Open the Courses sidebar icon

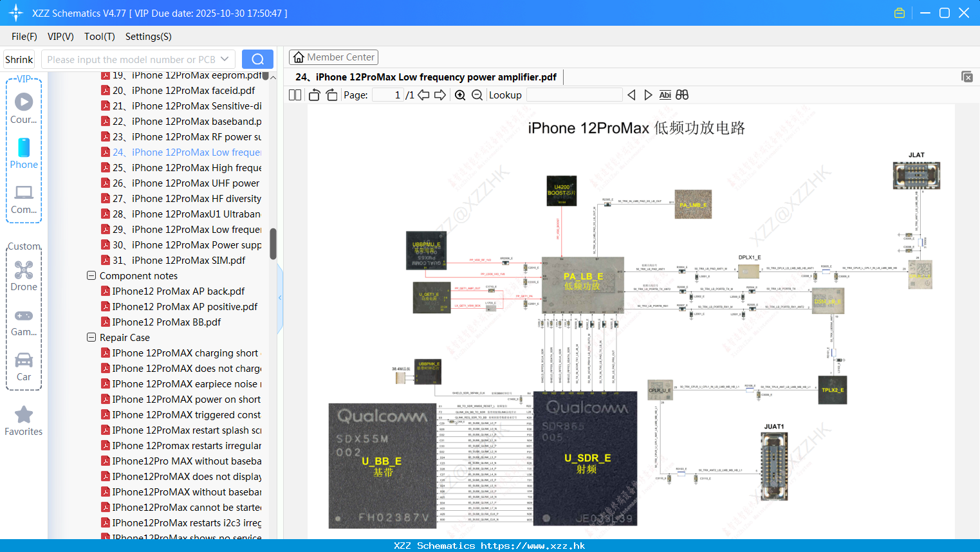[x=24, y=108]
